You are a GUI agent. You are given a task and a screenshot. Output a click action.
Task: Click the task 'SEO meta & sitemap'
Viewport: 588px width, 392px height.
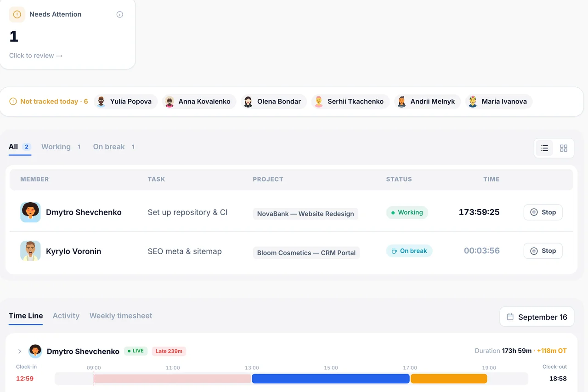[185, 251]
